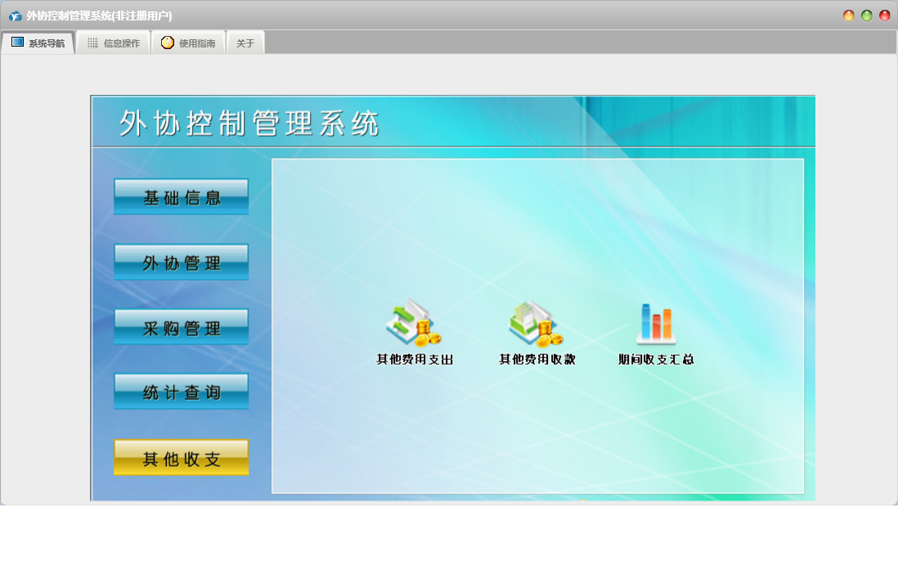Click the orange minimize window button
This screenshot has height=588, width=898.
tap(849, 16)
